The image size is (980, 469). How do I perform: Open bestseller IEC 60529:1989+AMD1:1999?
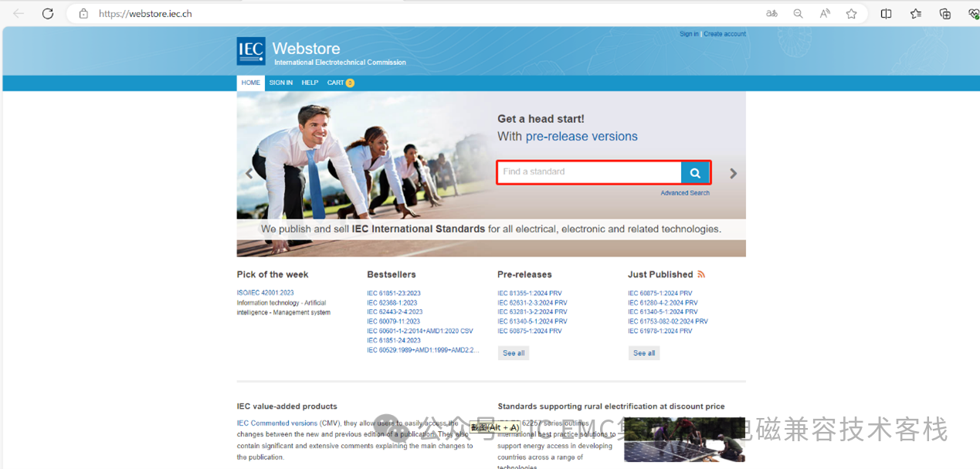point(423,350)
